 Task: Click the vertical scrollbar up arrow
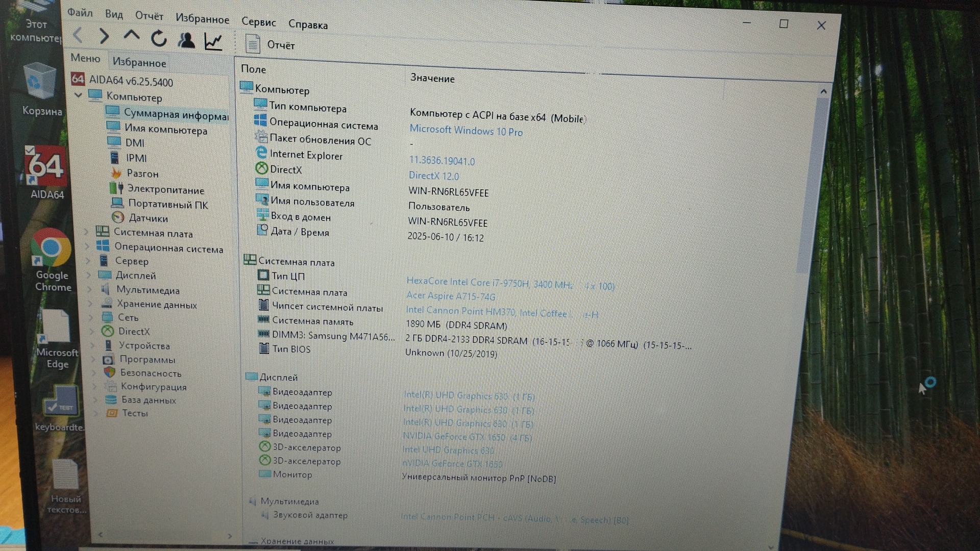(x=823, y=92)
